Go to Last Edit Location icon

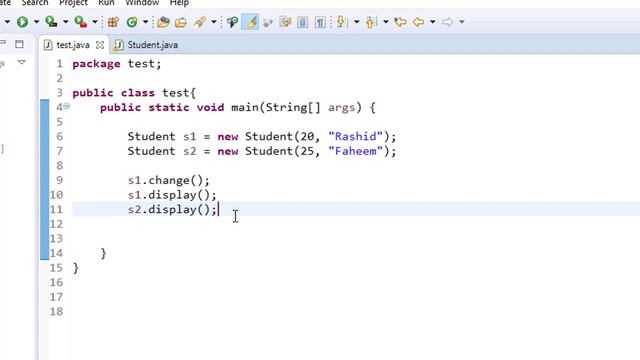point(400,22)
